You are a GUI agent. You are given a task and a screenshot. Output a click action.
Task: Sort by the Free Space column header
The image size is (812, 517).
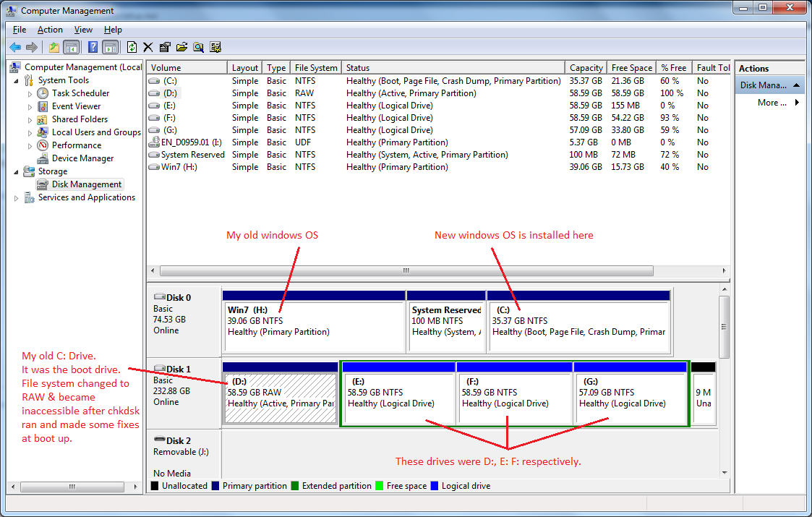tap(632, 68)
